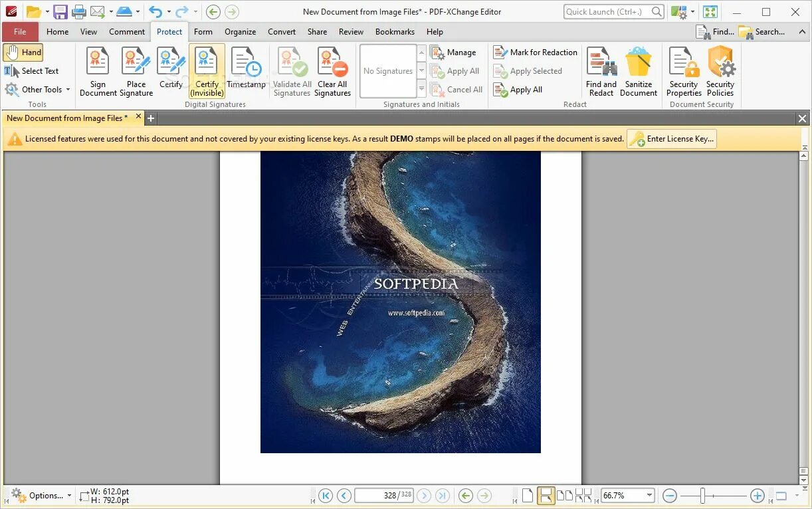This screenshot has width=812, height=509.
Task: Go to the first page
Action: 326,496
